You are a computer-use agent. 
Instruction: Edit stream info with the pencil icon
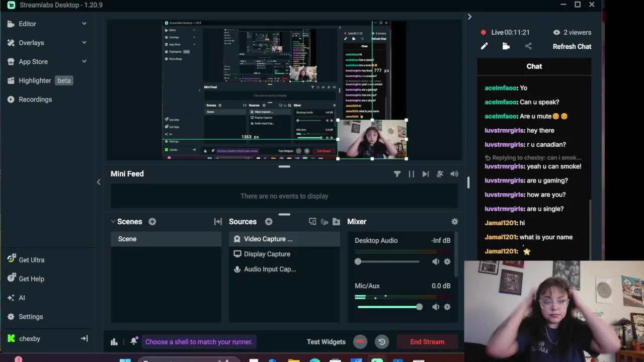pyautogui.click(x=484, y=46)
